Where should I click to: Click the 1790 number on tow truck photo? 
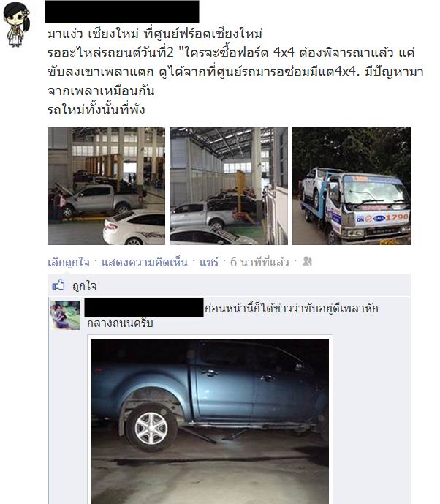397,217
